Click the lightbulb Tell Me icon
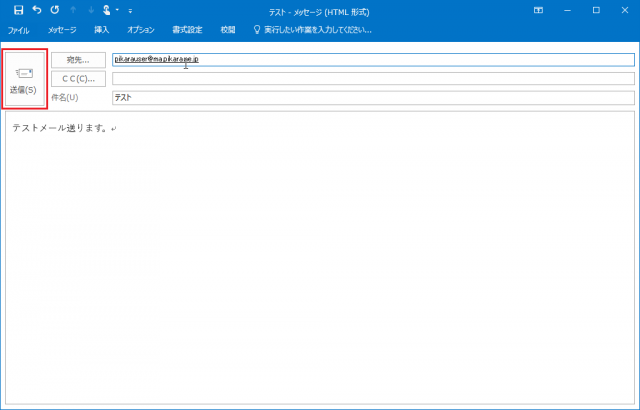640x410 pixels. pos(257,30)
